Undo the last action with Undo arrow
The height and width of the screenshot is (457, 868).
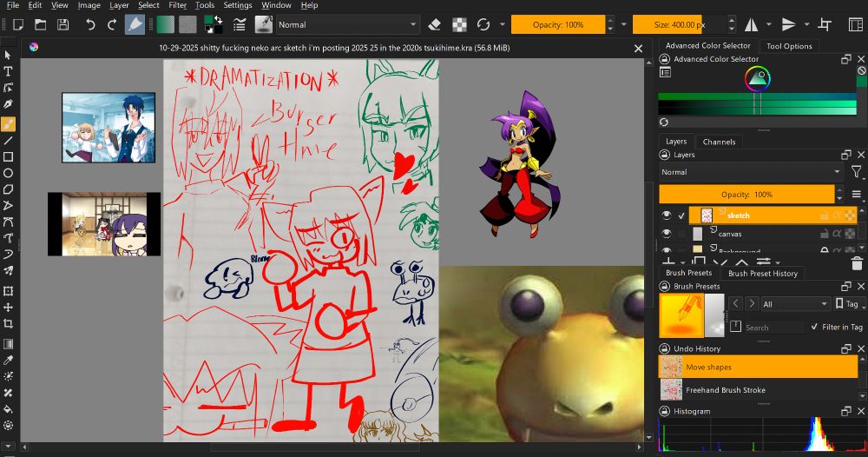(x=90, y=24)
